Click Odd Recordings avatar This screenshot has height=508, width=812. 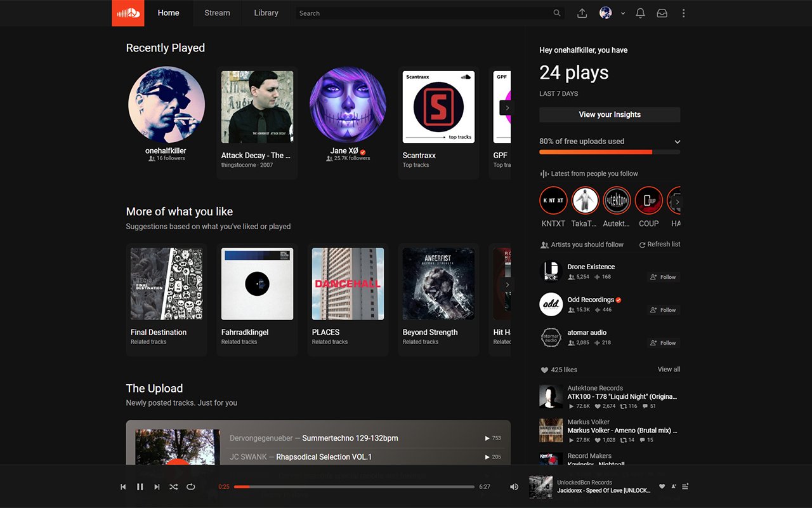(551, 304)
